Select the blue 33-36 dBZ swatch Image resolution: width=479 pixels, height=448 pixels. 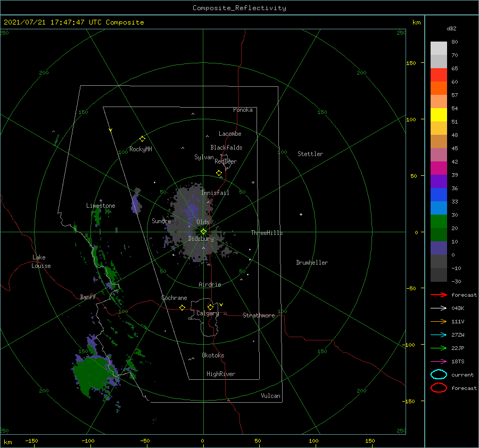(439, 195)
